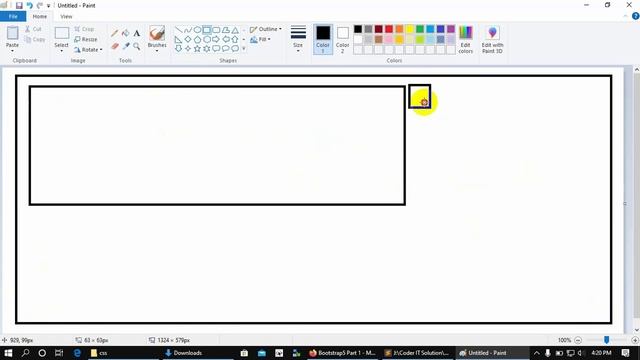The width and height of the screenshot is (640, 360).
Task: Select the Fill with color bucket tool
Action: tap(126, 33)
